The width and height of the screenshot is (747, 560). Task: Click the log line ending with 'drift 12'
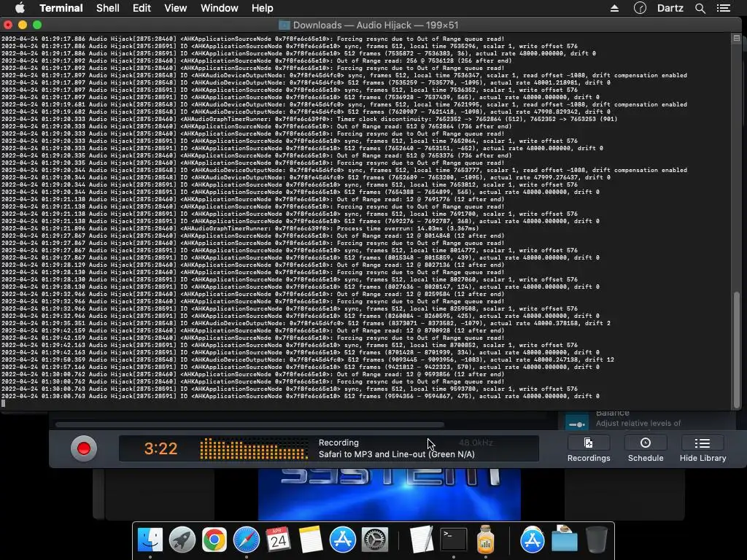[x=307, y=359]
